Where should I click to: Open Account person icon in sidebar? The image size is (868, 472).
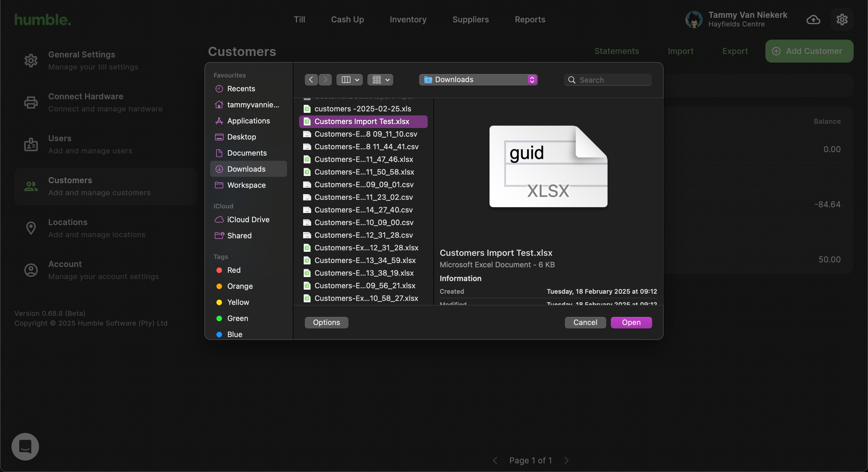click(31, 270)
